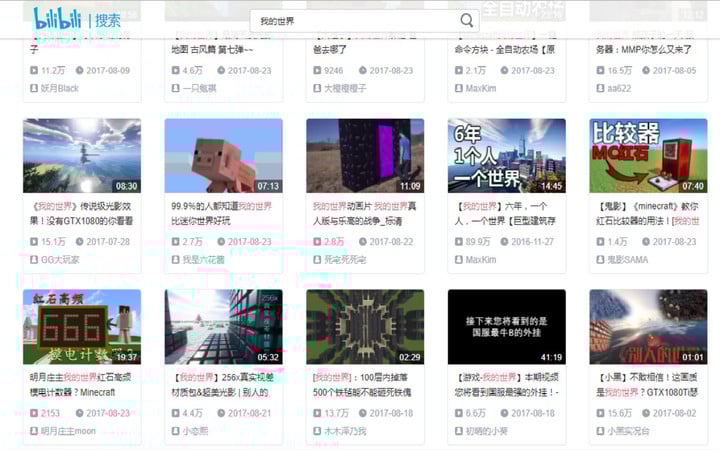Click the 搜索 label beside the logo

click(108, 21)
